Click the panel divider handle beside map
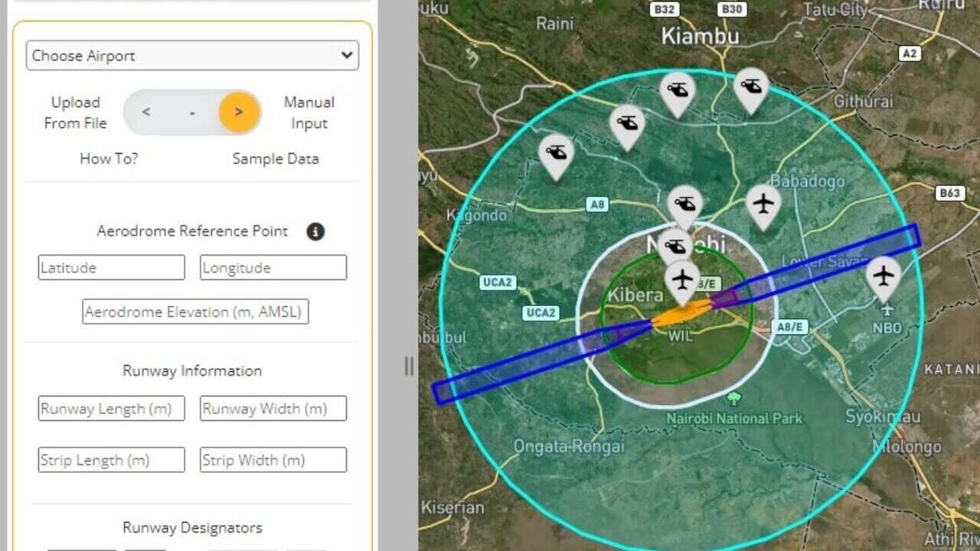Viewport: 980px width, 551px height. click(409, 367)
